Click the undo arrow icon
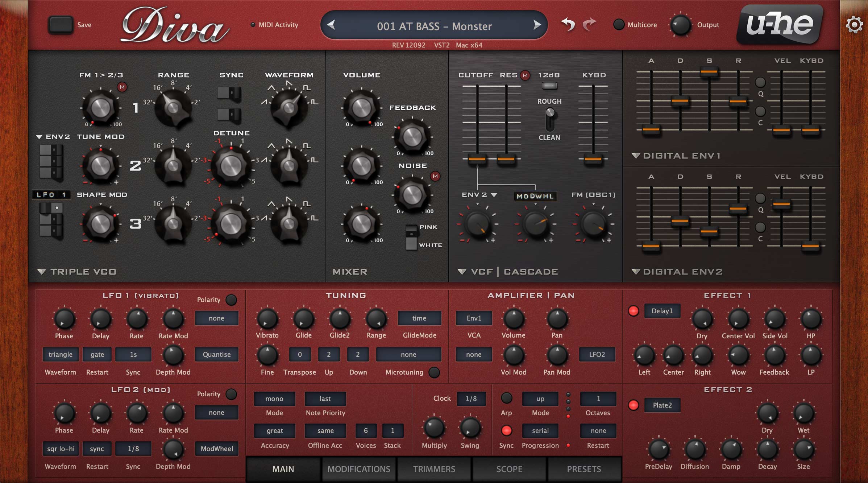 568,25
